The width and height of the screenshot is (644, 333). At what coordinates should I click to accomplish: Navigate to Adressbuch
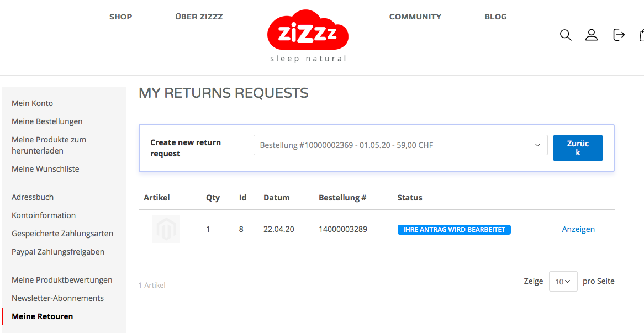point(33,197)
